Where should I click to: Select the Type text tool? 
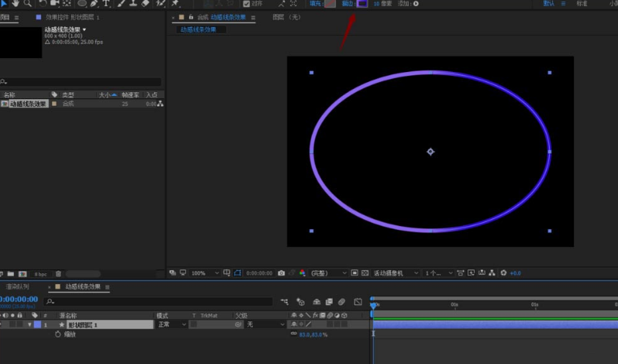tap(106, 4)
